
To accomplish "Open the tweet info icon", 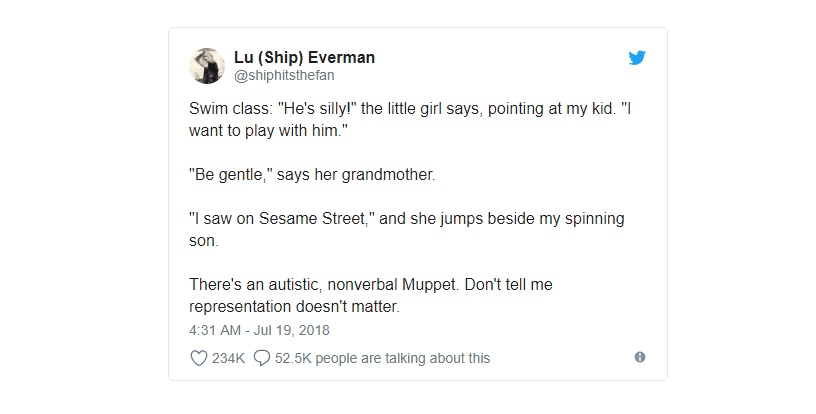I will [x=639, y=357].
